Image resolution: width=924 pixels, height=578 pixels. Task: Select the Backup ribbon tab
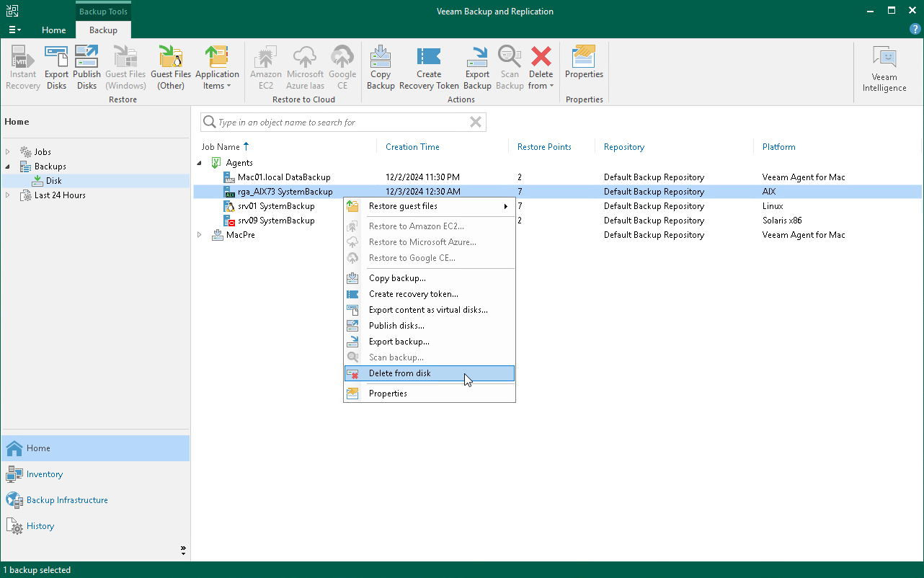tap(103, 30)
